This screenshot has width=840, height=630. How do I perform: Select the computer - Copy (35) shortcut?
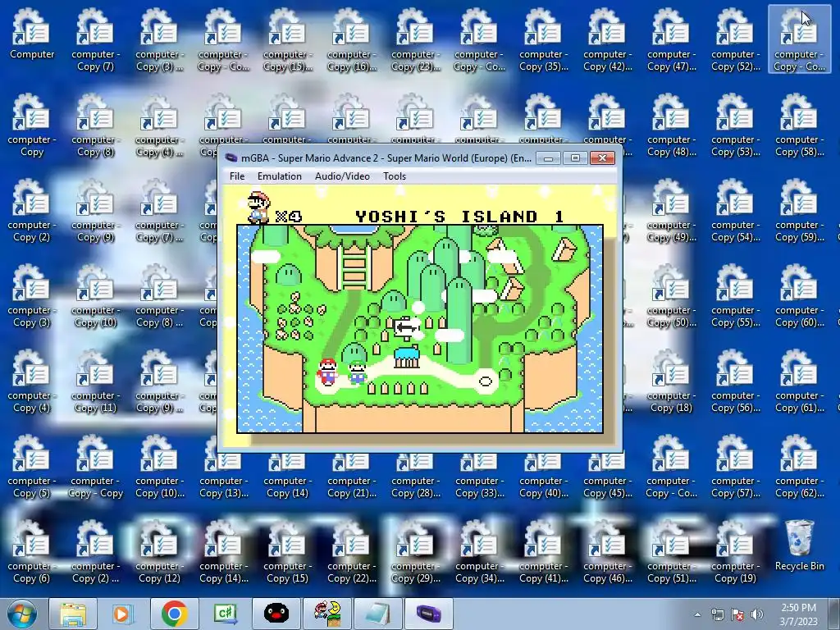(543, 39)
